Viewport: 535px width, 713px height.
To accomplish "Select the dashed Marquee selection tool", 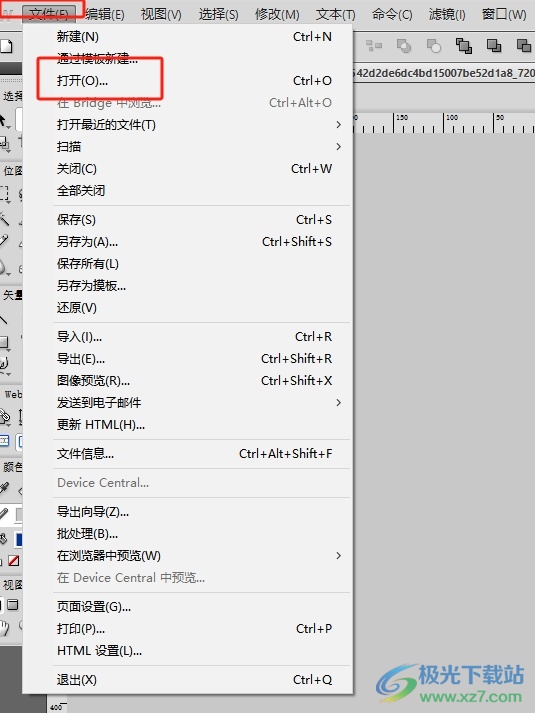I will coord(5,194).
